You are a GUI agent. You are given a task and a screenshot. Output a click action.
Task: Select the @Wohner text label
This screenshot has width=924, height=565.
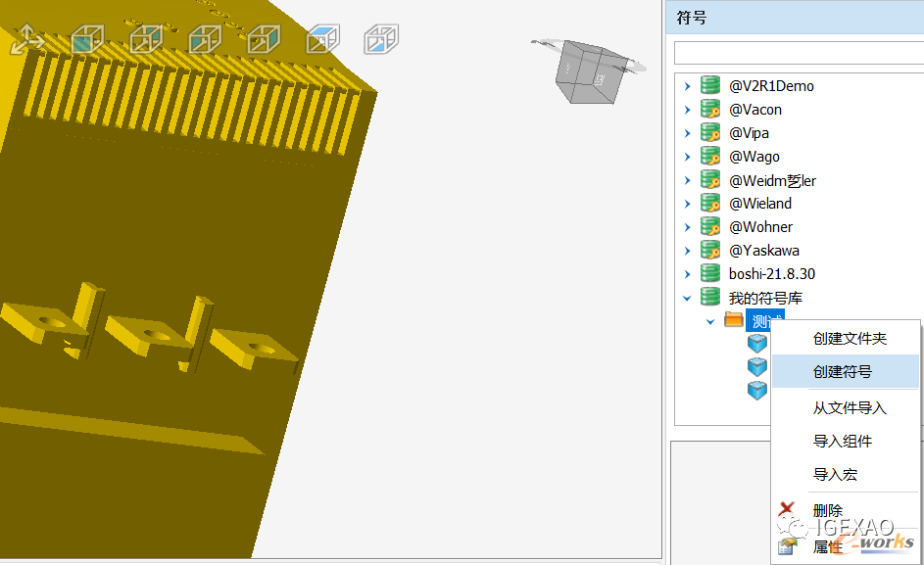(x=760, y=227)
